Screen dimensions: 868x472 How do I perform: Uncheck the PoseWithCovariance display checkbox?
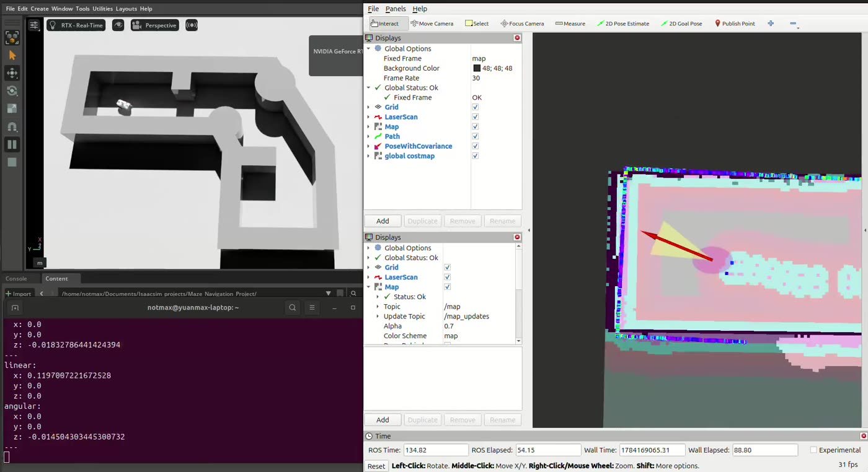point(475,146)
